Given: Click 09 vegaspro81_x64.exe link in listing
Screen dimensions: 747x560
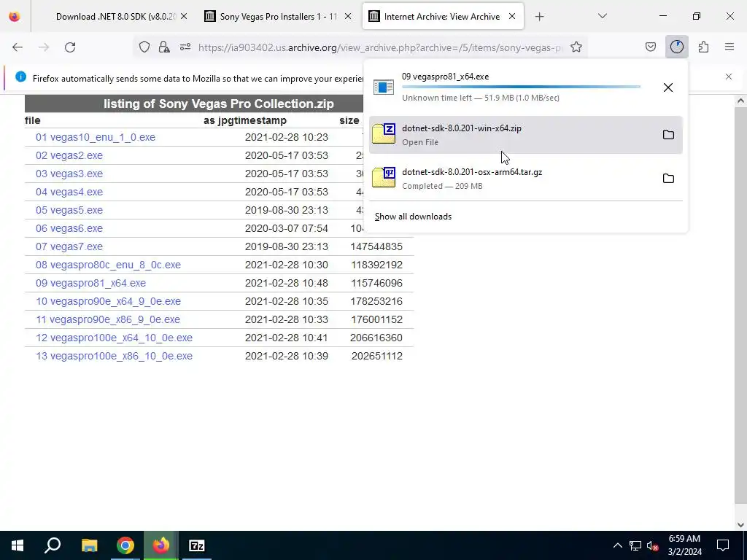Looking at the screenshot, I should click(x=90, y=284).
